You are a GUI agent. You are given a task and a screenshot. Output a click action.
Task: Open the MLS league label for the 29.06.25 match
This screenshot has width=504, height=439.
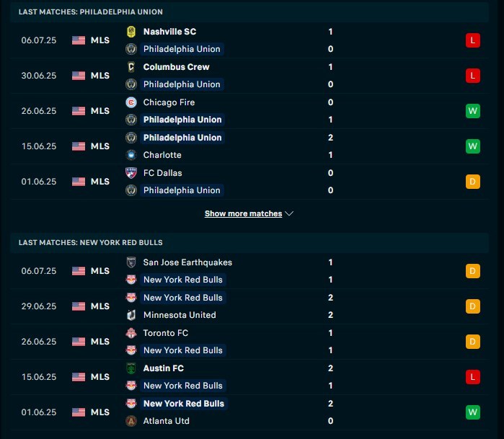(100, 306)
